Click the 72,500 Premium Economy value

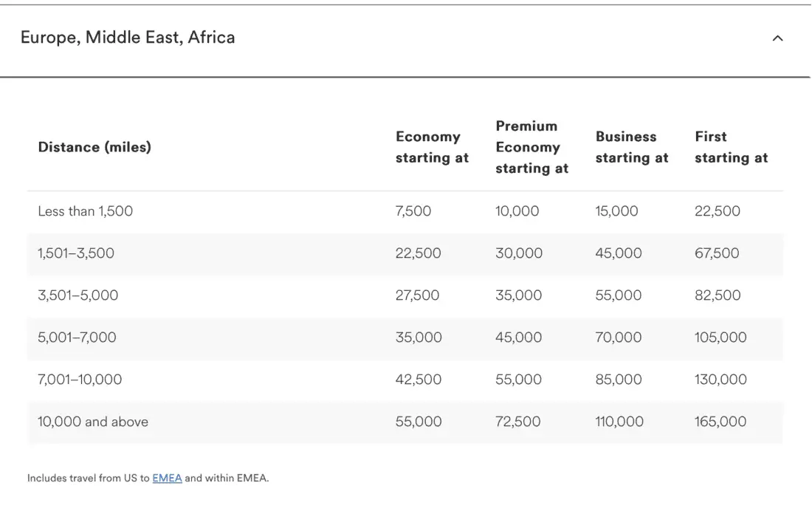[517, 422]
